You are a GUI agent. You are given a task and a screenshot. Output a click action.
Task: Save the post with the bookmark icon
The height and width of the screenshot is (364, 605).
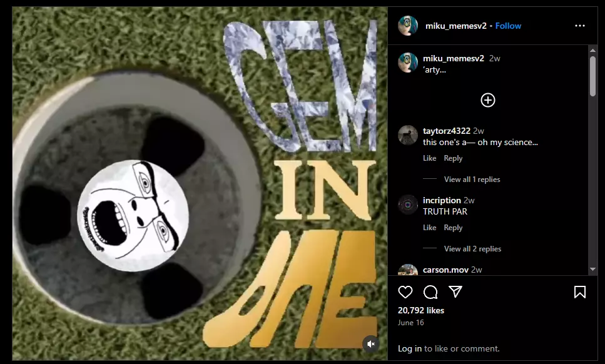click(579, 292)
